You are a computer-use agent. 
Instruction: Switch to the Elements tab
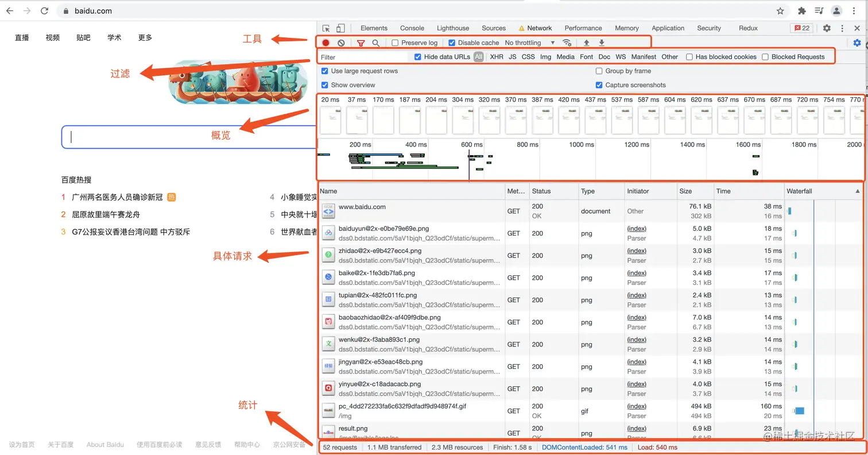(374, 28)
